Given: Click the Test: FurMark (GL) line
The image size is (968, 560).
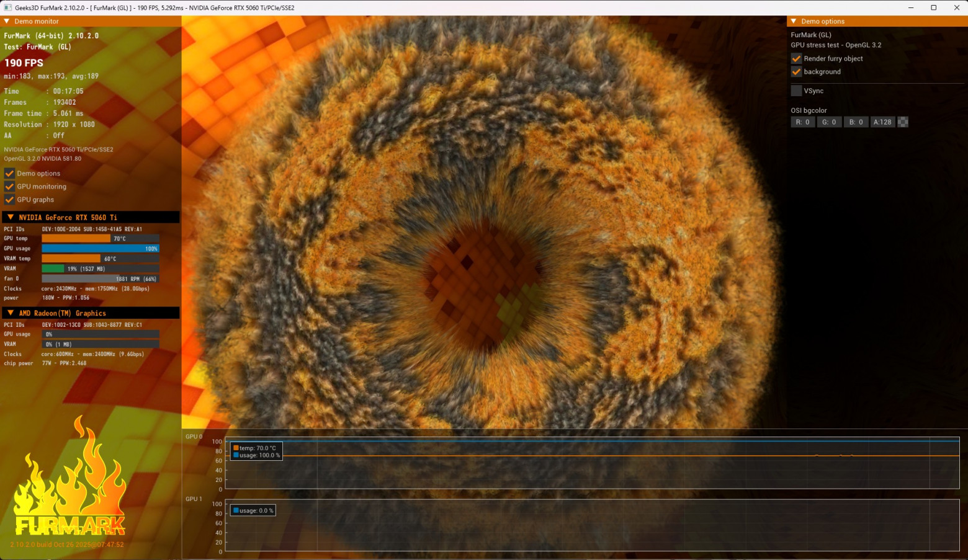Looking at the screenshot, I should tap(37, 47).
